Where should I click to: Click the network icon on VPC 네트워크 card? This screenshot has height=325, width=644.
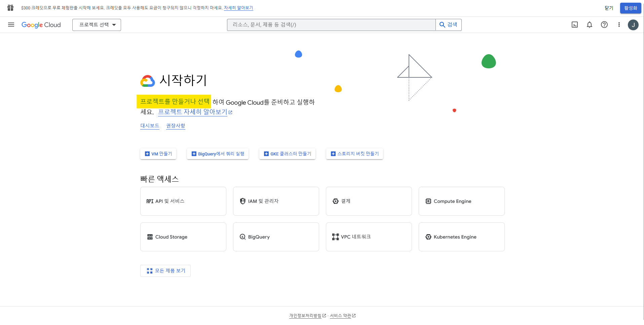(x=336, y=237)
